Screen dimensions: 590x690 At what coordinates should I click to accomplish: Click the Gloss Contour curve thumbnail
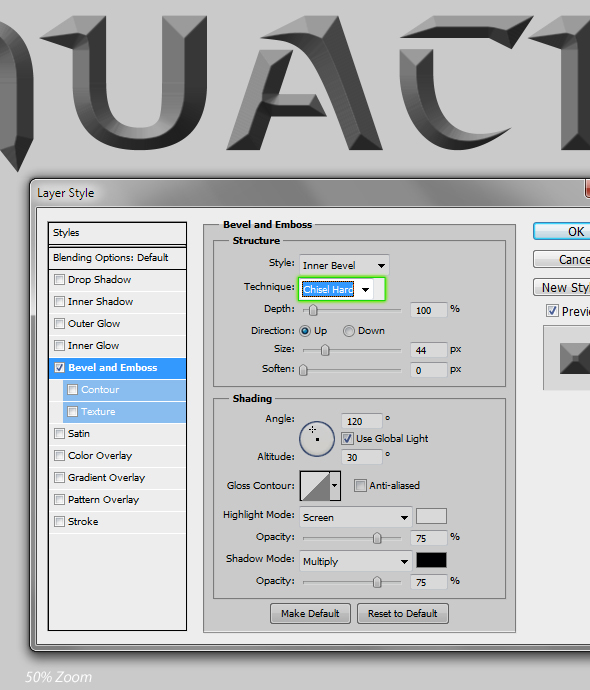tap(315, 486)
